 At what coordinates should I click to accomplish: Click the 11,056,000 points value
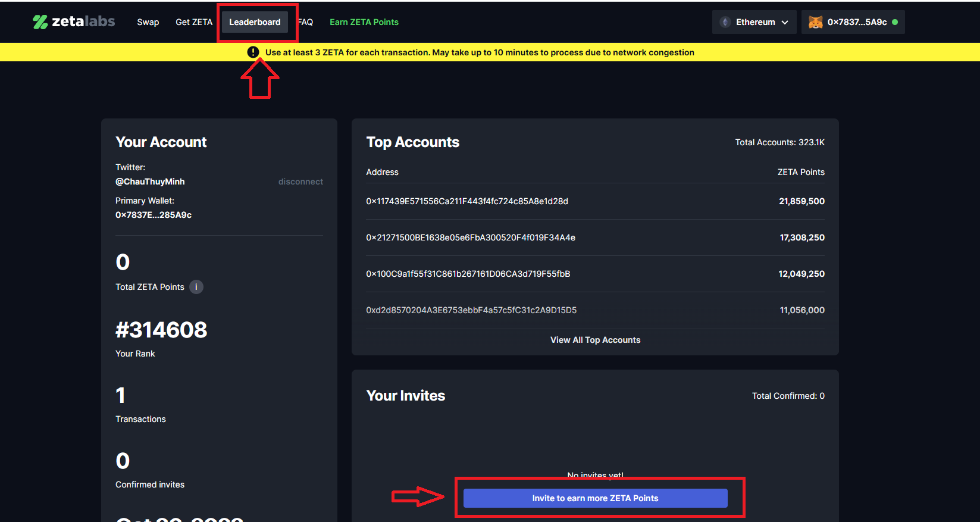pos(802,310)
